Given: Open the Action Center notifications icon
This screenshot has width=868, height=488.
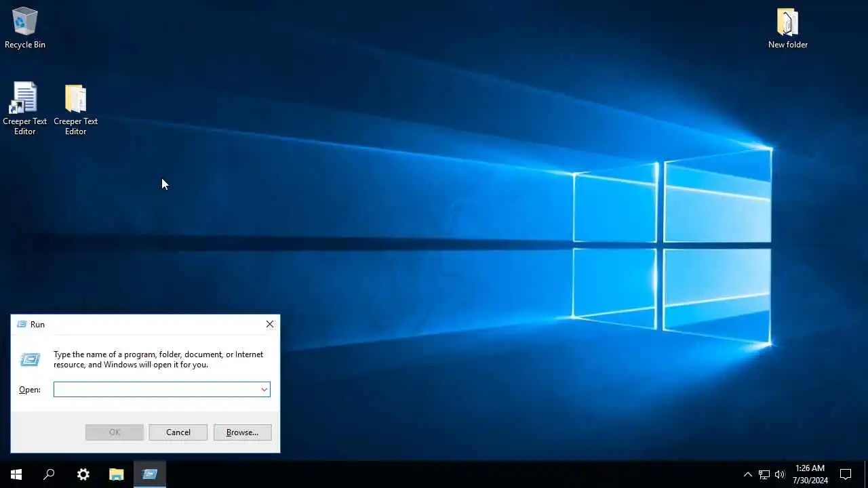Looking at the screenshot, I should click(846, 474).
